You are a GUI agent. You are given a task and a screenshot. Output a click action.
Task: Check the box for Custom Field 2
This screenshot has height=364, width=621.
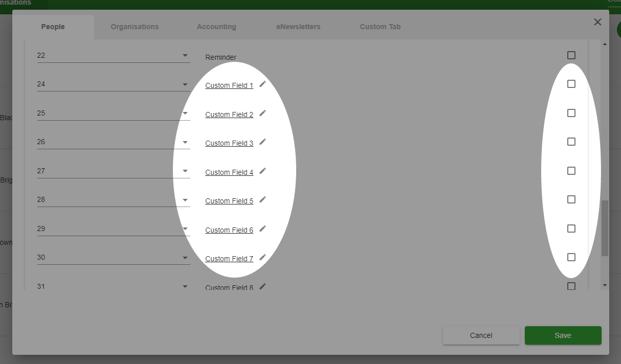pos(571,113)
